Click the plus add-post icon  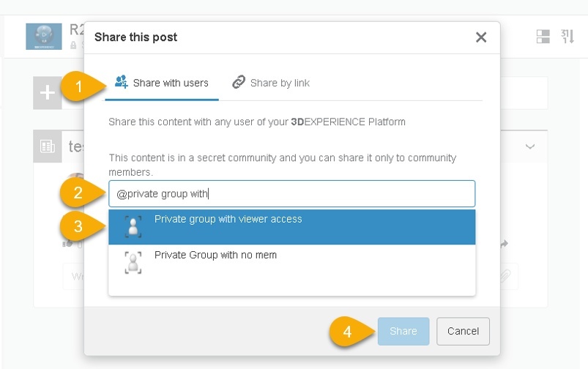(x=48, y=93)
